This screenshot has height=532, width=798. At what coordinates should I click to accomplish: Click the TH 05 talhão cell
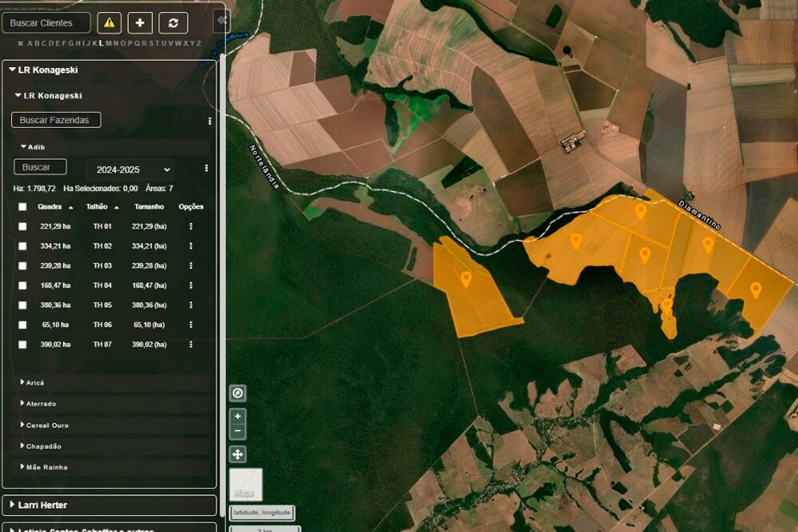click(x=102, y=305)
